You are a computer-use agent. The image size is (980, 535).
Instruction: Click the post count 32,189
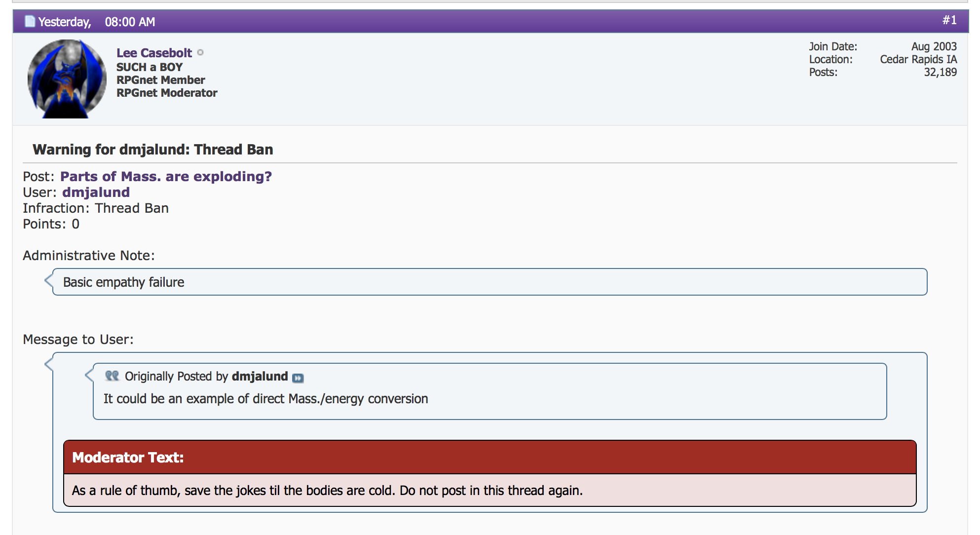(940, 72)
